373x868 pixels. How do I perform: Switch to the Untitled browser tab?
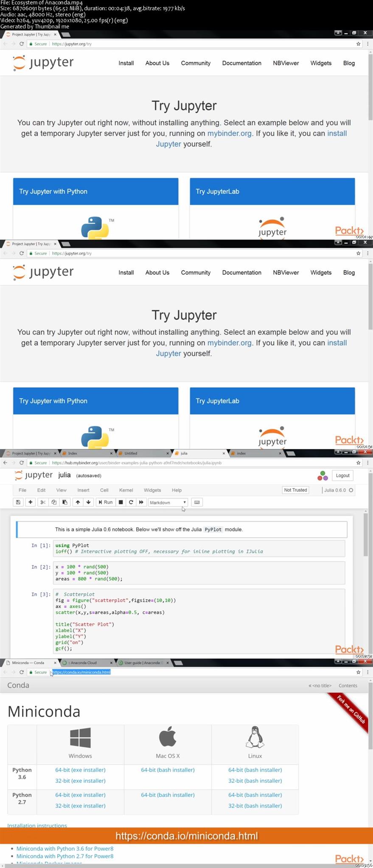[143, 453]
